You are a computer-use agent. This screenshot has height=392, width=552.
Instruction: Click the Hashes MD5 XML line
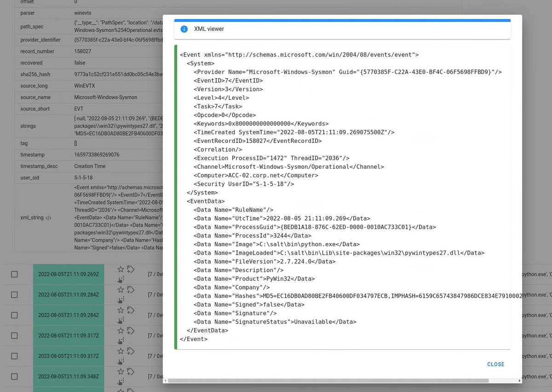click(357, 296)
